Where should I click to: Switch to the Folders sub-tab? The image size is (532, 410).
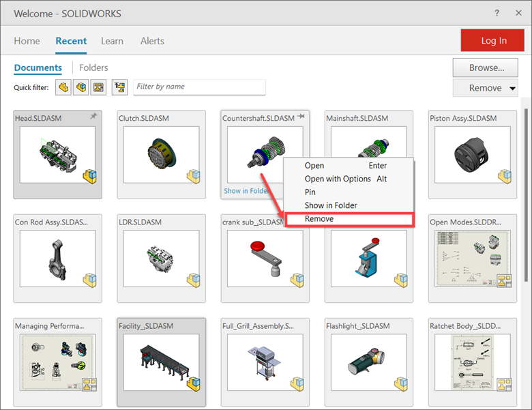pos(93,68)
